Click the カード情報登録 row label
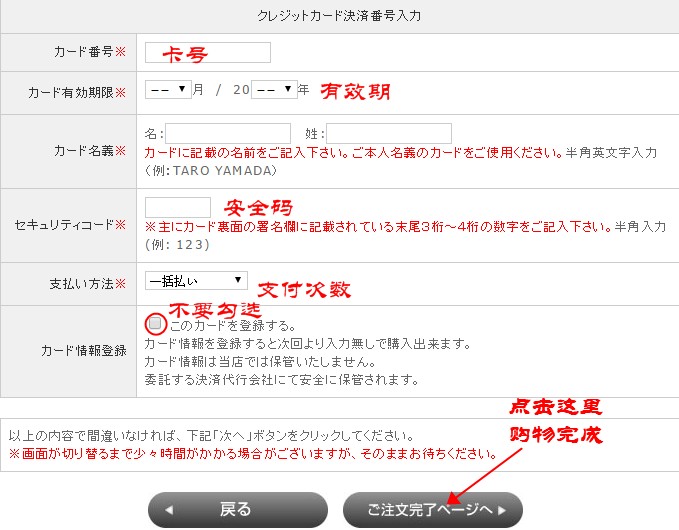The width and height of the screenshot is (679, 530). coord(84,351)
